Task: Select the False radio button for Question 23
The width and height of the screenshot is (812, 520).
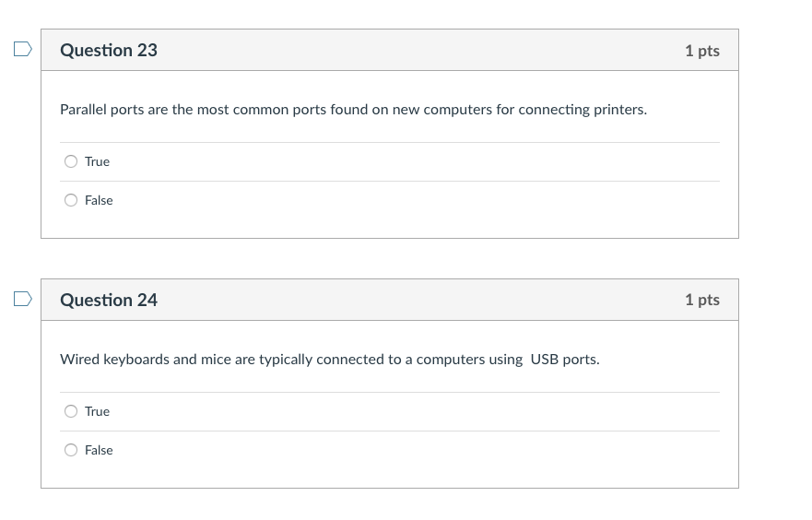Action: tap(71, 200)
